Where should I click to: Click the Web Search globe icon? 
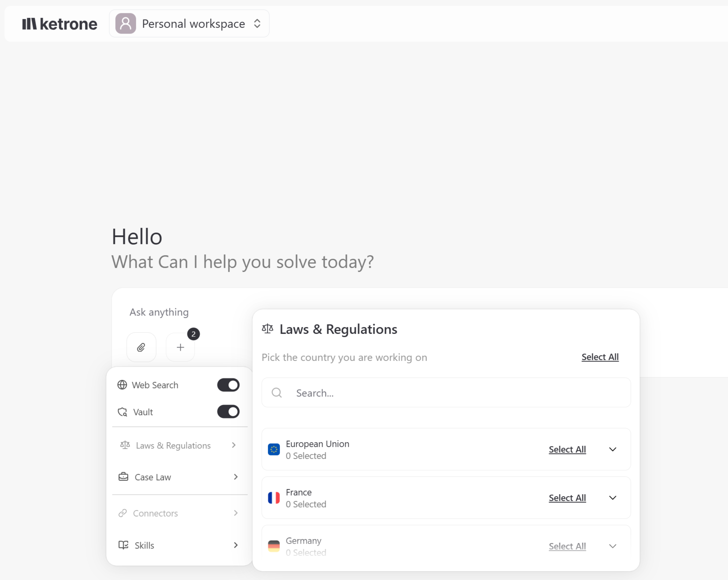(x=122, y=385)
